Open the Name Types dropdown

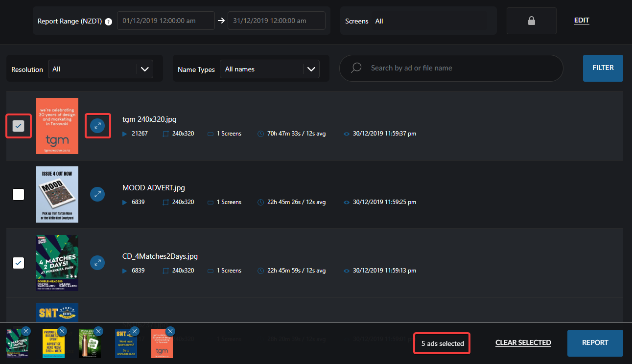(x=269, y=69)
